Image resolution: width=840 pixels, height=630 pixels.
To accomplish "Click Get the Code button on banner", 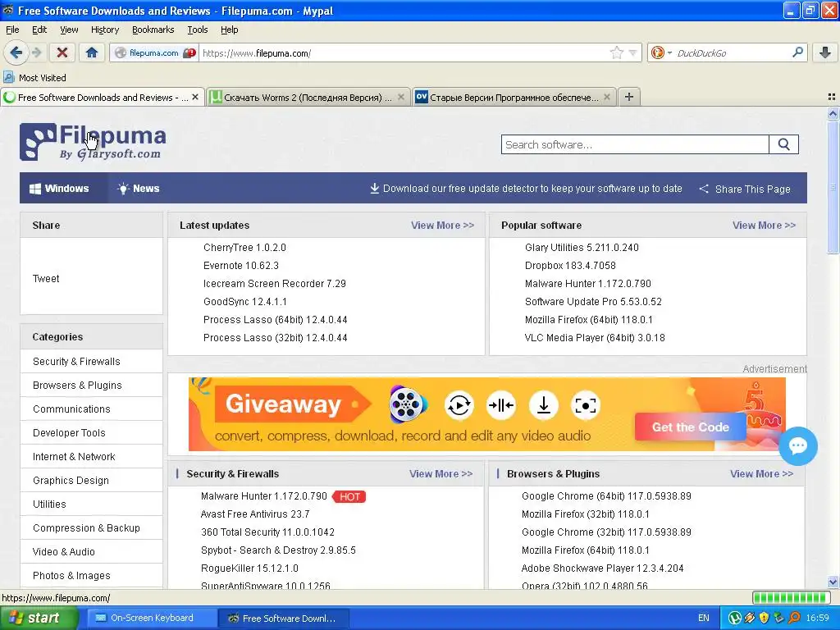I will [x=691, y=427].
